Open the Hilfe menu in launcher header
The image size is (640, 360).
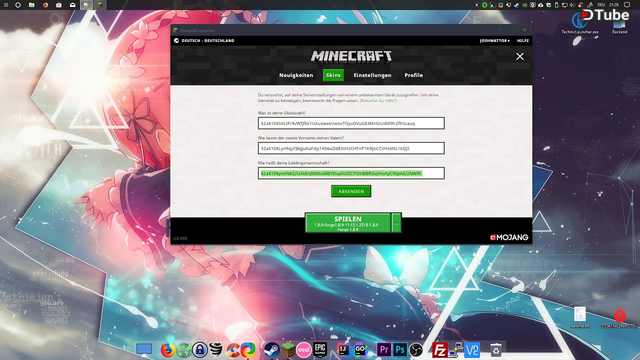coord(522,41)
